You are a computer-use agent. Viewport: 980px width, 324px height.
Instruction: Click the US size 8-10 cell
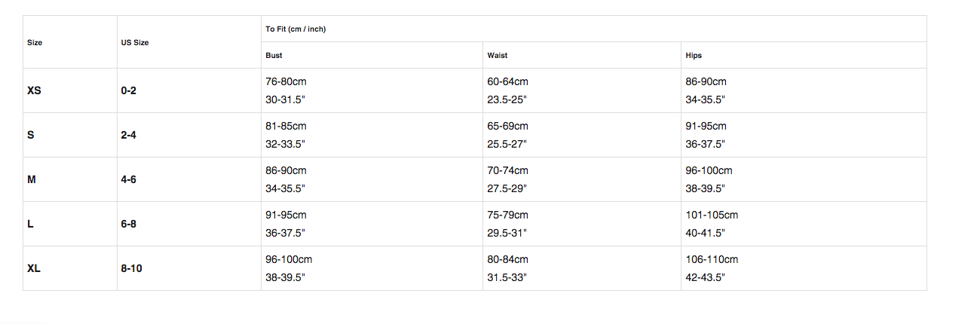click(131, 268)
